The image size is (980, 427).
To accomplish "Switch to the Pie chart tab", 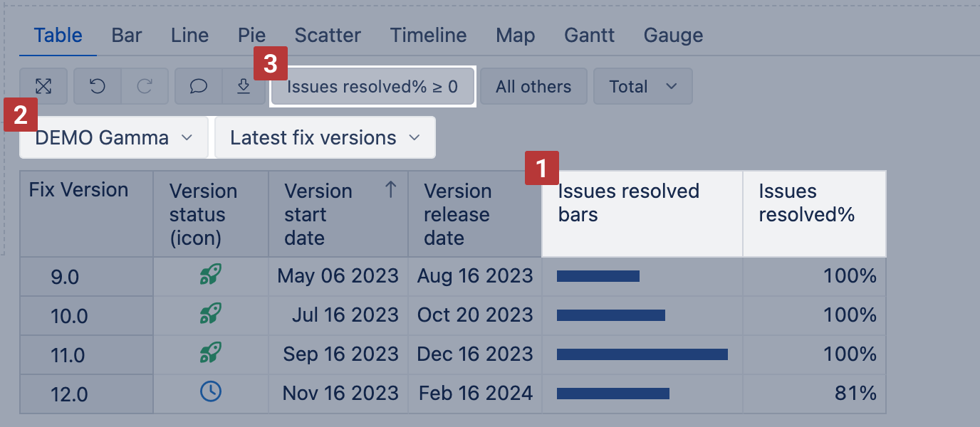I will coord(252,36).
